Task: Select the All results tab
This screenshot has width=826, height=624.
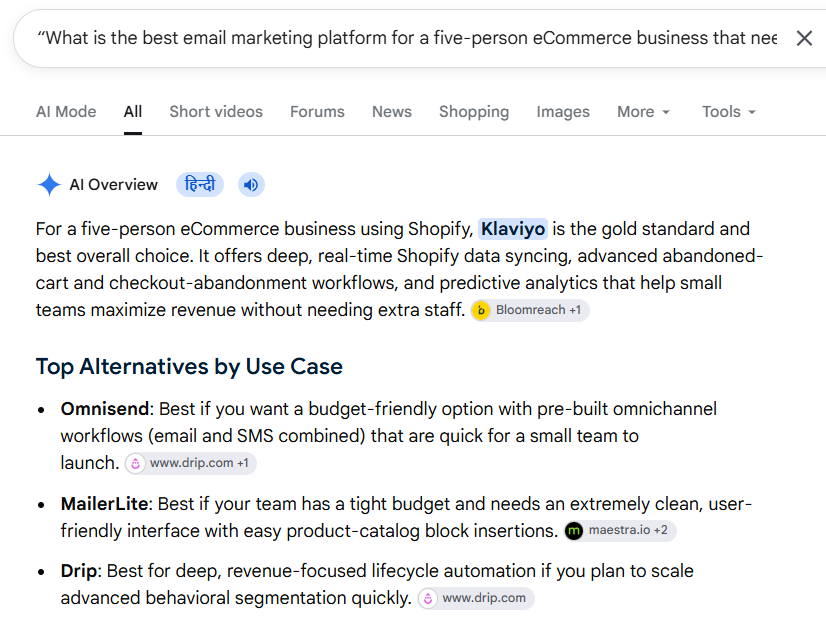Action: tap(133, 112)
